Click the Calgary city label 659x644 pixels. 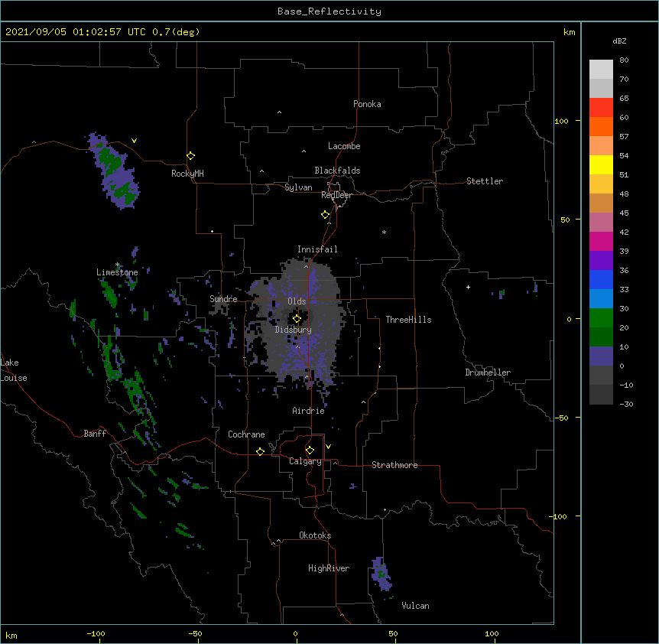[x=305, y=461]
